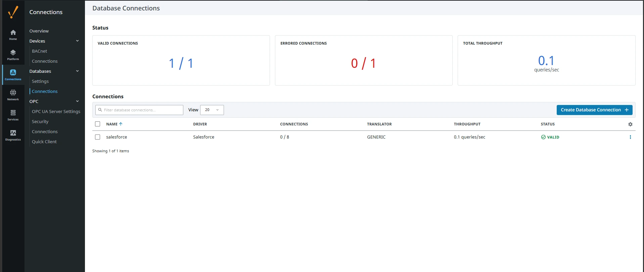Open the Overview page
Screen dimensions: 644x272
click(x=39, y=31)
